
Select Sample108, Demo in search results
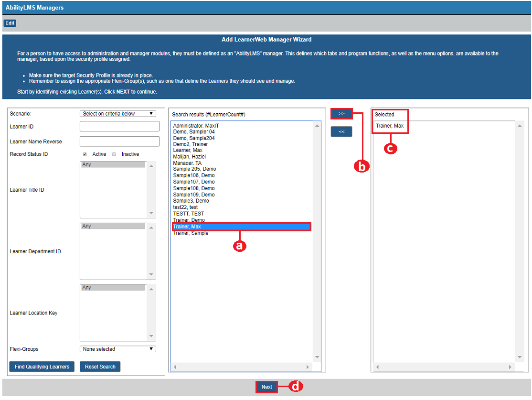194,188
